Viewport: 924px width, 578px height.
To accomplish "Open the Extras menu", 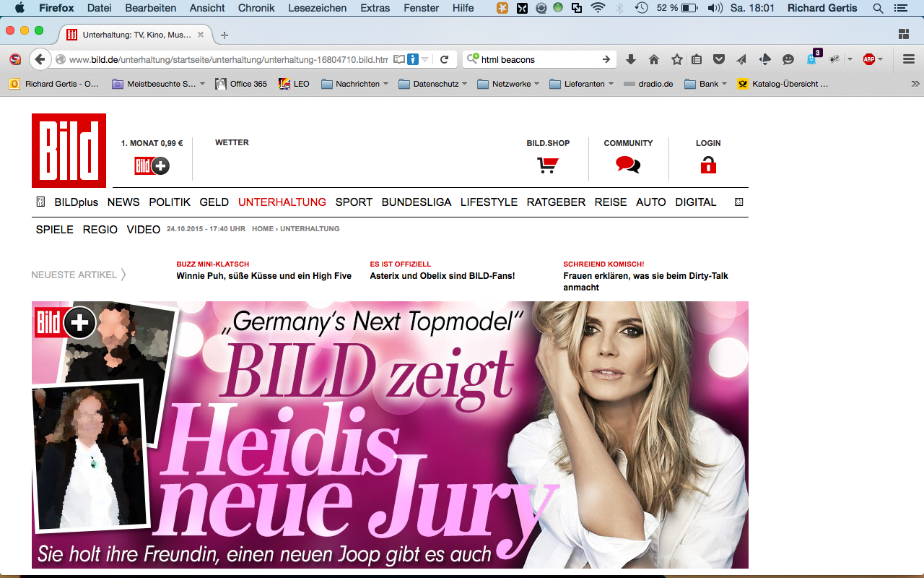I will click(375, 8).
